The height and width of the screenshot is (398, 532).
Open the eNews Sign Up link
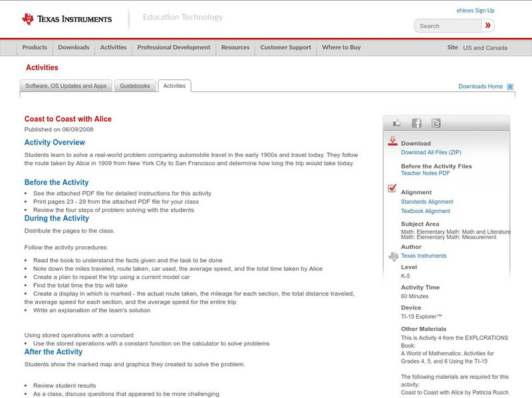coord(475,11)
